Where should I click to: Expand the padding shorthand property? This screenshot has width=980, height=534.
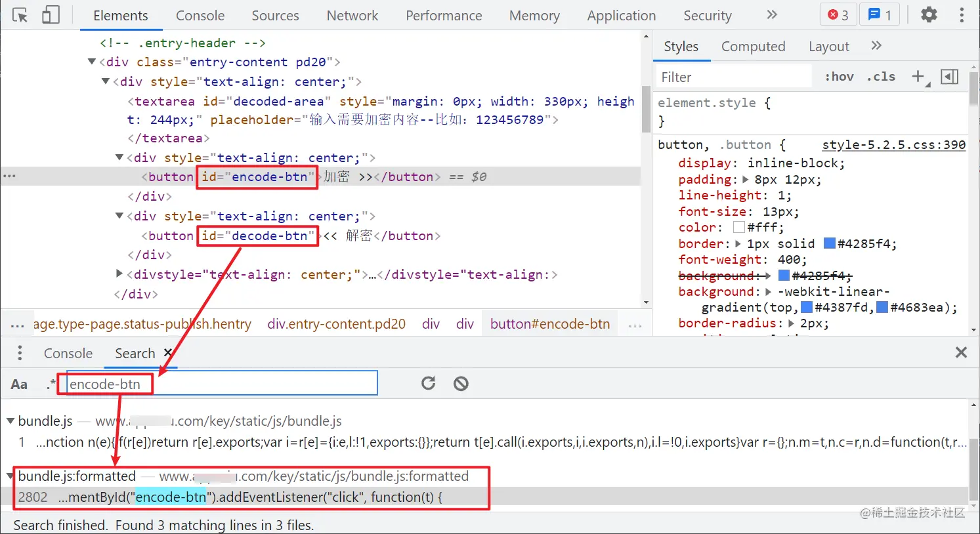pos(746,179)
